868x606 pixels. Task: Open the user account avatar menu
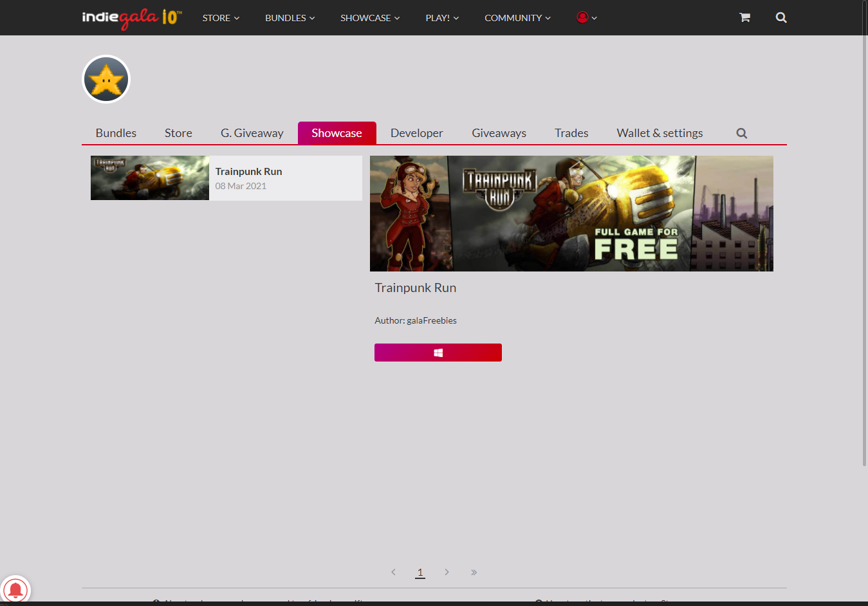(587, 17)
